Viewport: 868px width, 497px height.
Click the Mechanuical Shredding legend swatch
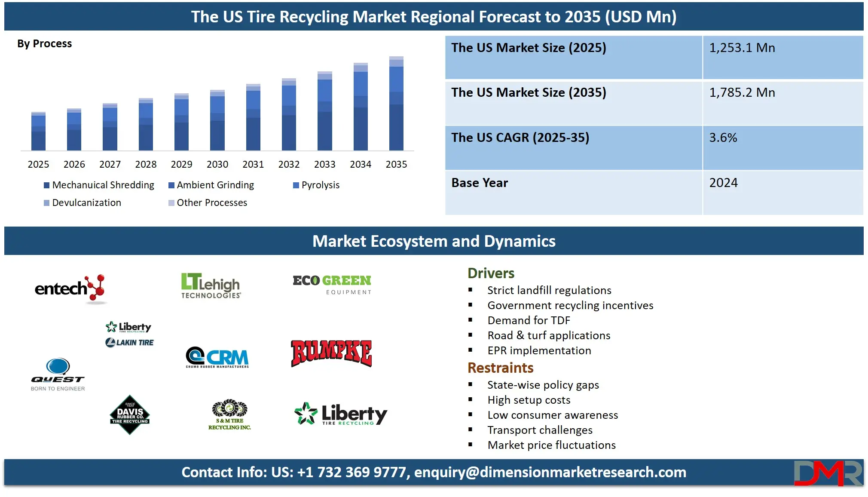click(x=46, y=185)
